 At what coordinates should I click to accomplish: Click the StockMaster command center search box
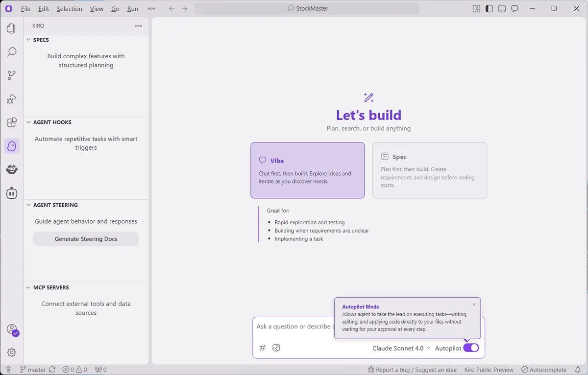point(307,8)
